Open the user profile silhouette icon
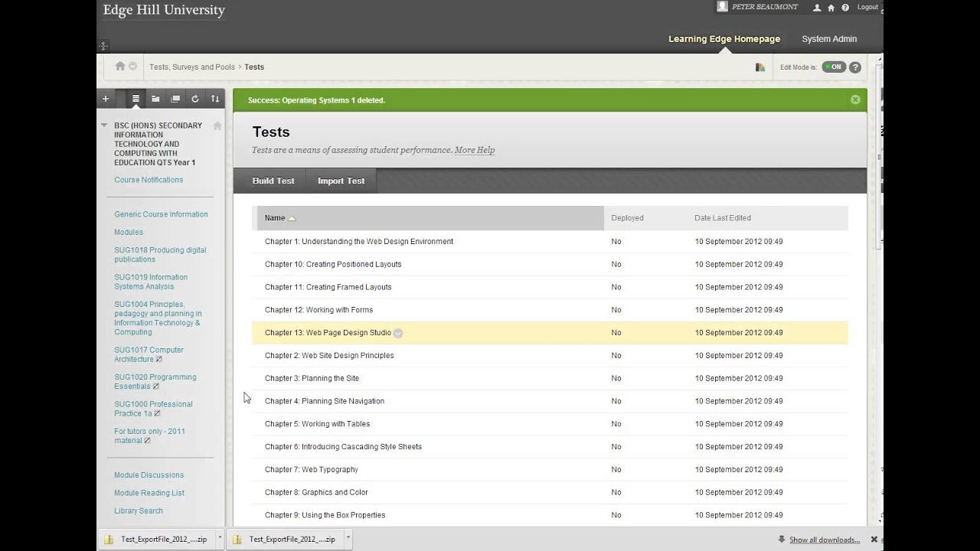The height and width of the screenshot is (551, 980). (817, 8)
